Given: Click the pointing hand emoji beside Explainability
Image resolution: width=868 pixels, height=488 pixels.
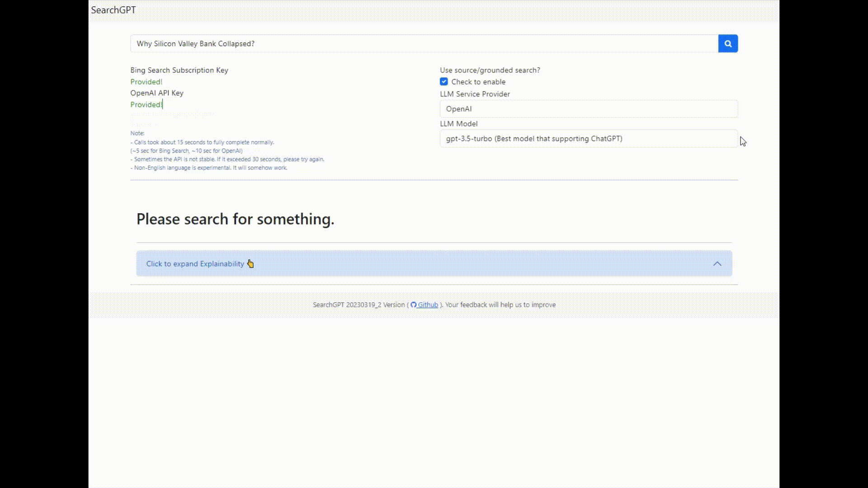Looking at the screenshot, I should click(250, 264).
